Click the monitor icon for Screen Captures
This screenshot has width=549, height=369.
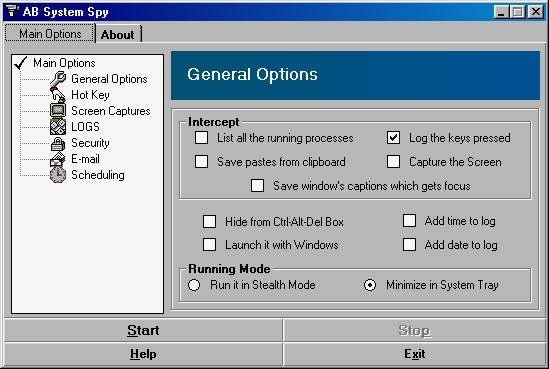coord(58,111)
